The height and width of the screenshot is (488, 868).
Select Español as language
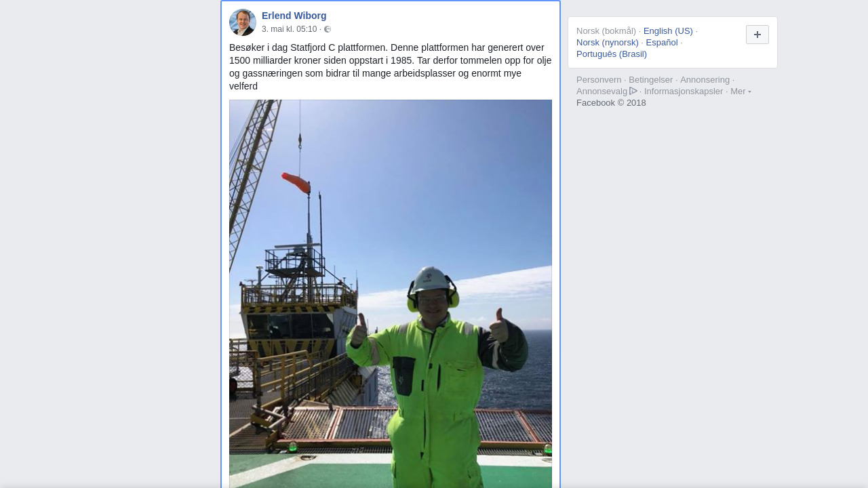[662, 43]
